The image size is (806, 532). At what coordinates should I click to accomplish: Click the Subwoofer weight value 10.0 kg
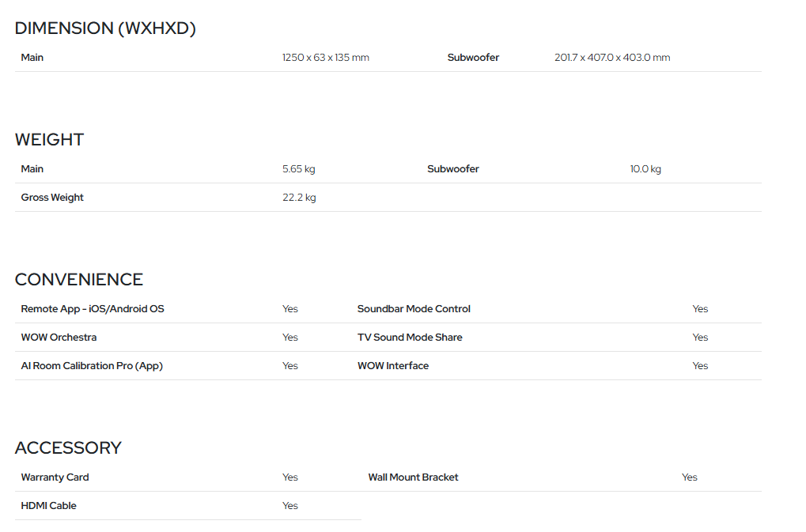point(645,169)
